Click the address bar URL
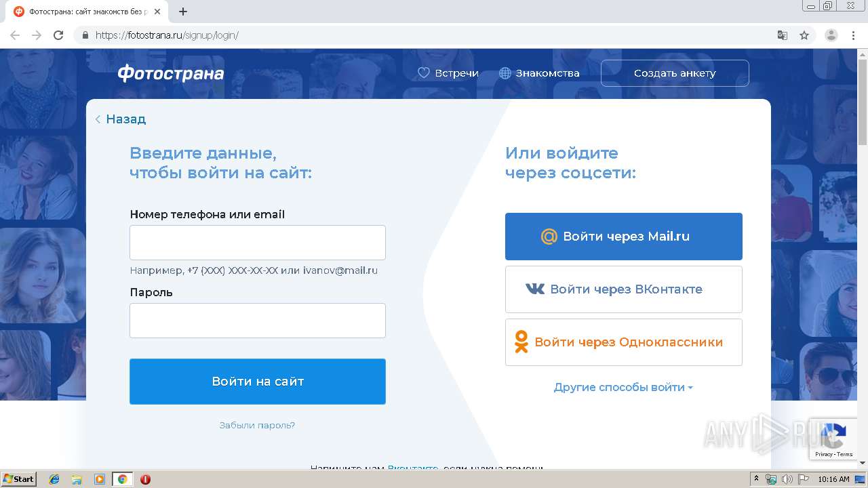 pyautogui.click(x=167, y=35)
